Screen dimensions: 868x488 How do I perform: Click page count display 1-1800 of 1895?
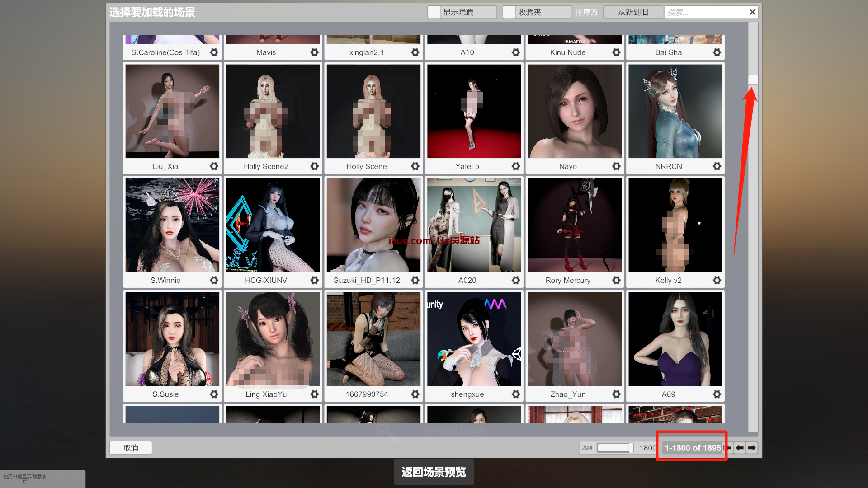[693, 447]
